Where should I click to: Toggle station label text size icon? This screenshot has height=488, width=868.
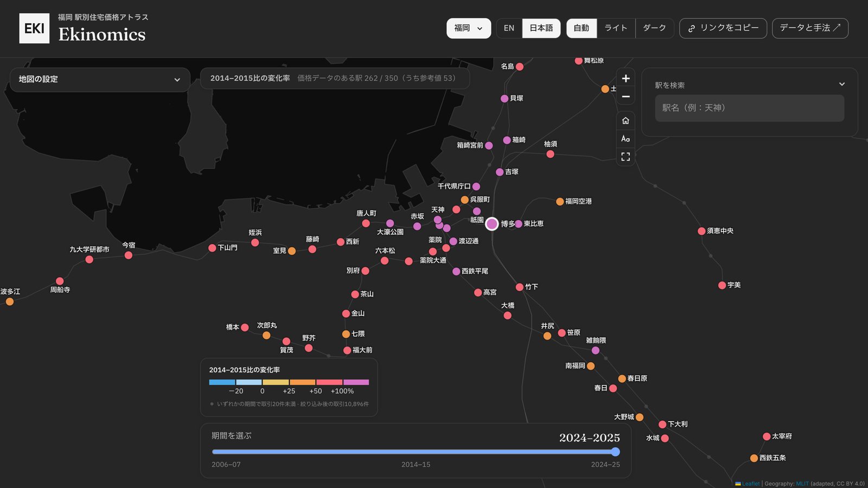pyautogui.click(x=626, y=139)
